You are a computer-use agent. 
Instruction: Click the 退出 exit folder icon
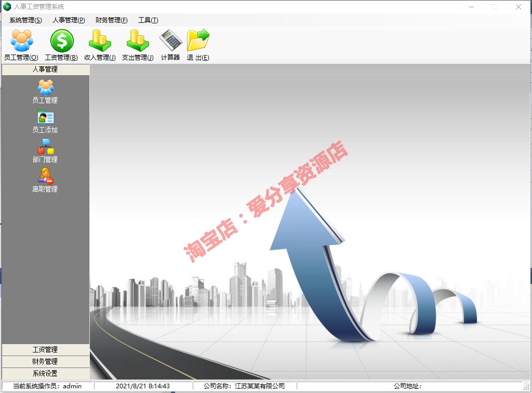[198, 45]
